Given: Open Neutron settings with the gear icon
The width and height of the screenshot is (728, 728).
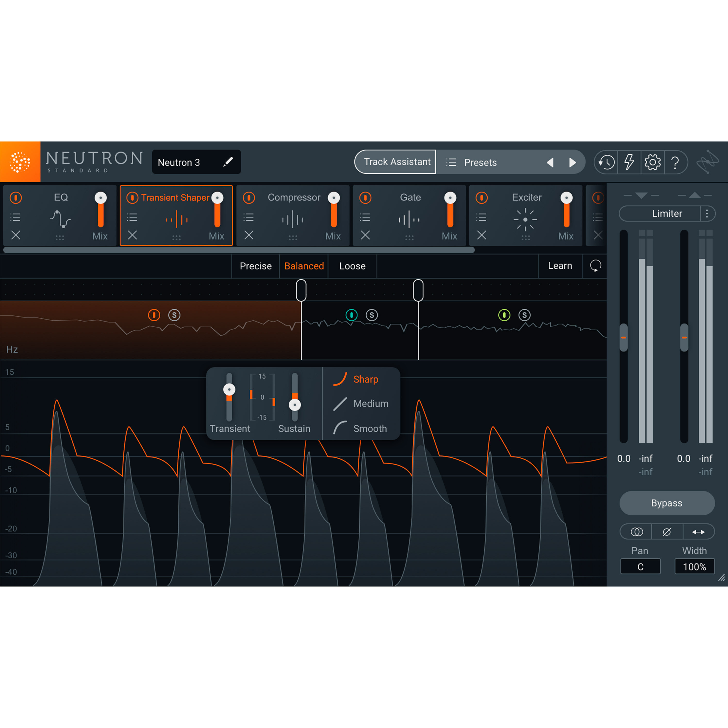Looking at the screenshot, I should [652, 162].
